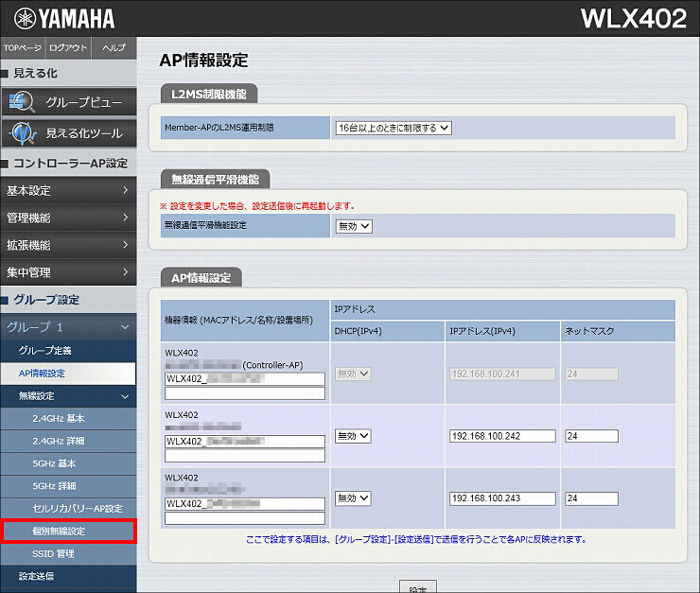Collapse the 無線設定 submenu
The image size is (700, 593).
[x=68, y=395]
